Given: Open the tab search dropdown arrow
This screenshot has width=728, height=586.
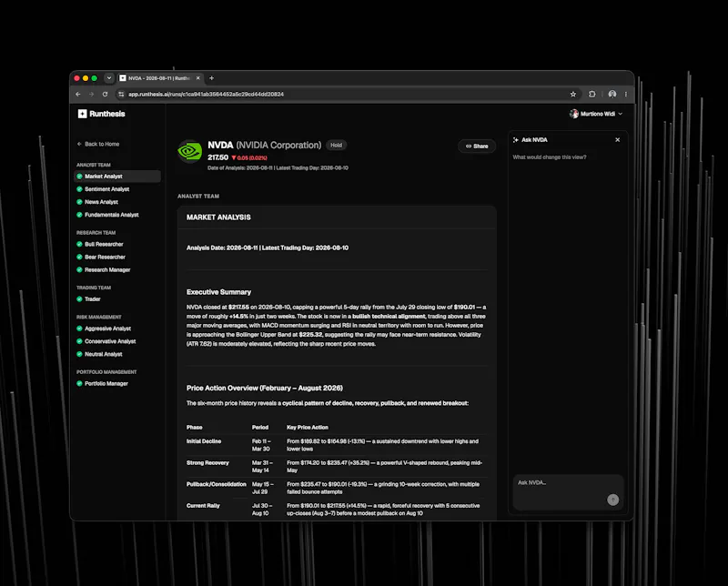Looking at the screenshot, I should point(109,78).
